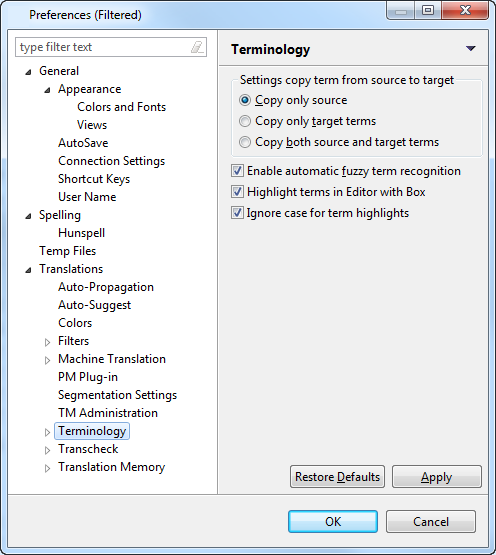This screenshot has height=555, width=496.
Task: Expand Machine Translation tree arrow
Action: tap(47, 360)
